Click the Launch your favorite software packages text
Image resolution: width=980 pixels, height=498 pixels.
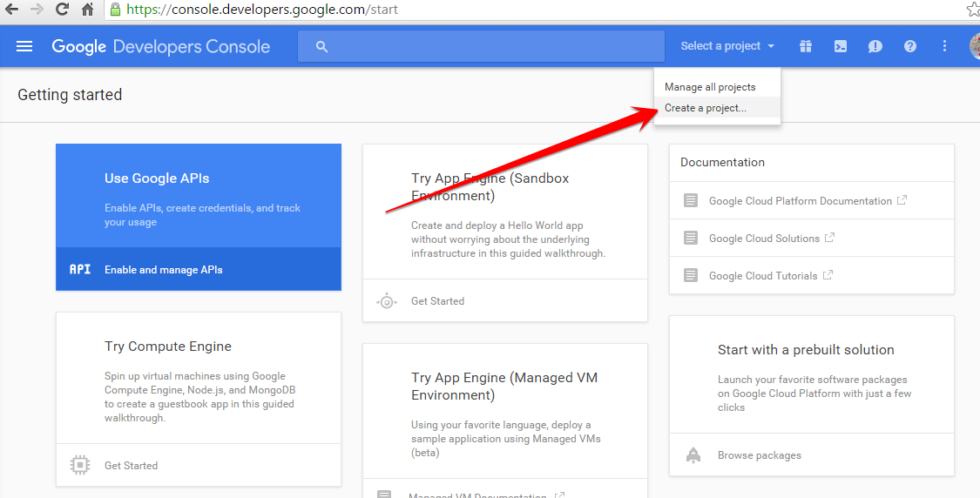(x=814, y=394)
